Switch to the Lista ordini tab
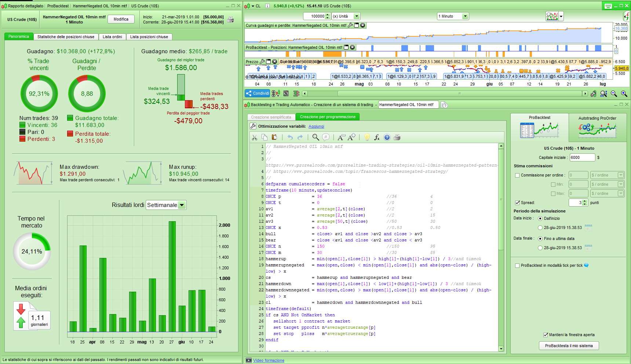The width and height of the screenshot is (631, 364). (112, 37)
